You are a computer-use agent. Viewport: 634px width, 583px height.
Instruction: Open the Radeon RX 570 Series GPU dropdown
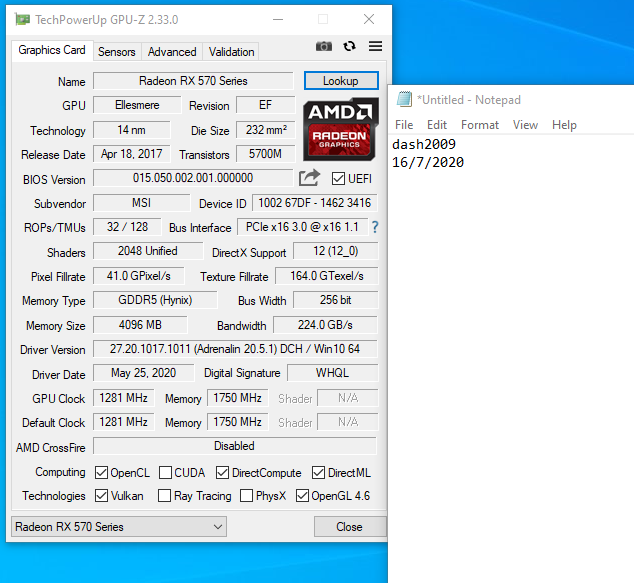pyautogui.click(x=119, y=526)
